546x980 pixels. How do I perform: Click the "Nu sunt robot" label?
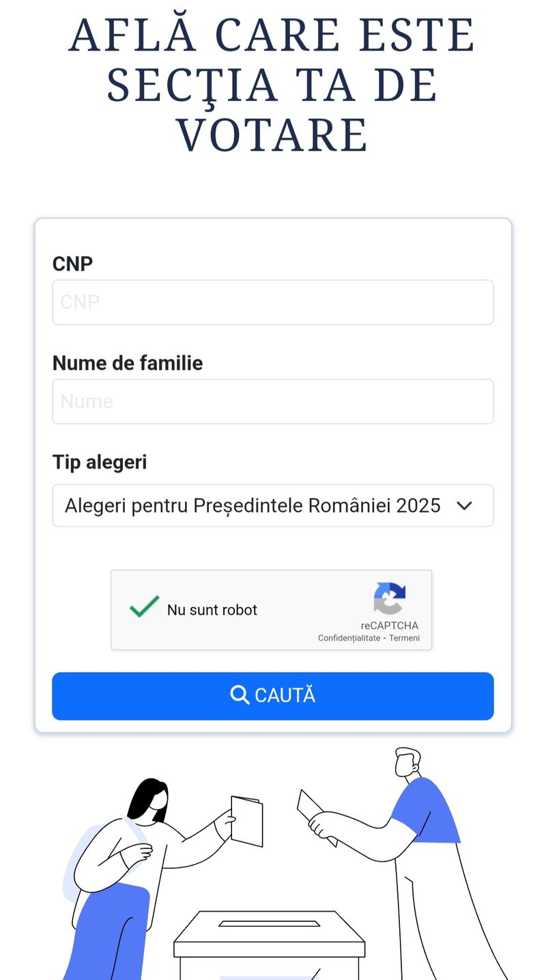(212, 610)
